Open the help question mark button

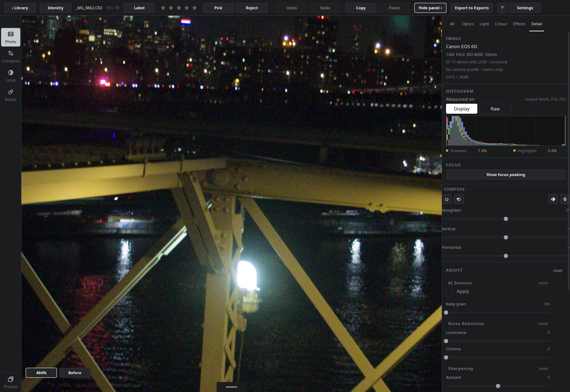pyautogui.click(x=502, y=8)
